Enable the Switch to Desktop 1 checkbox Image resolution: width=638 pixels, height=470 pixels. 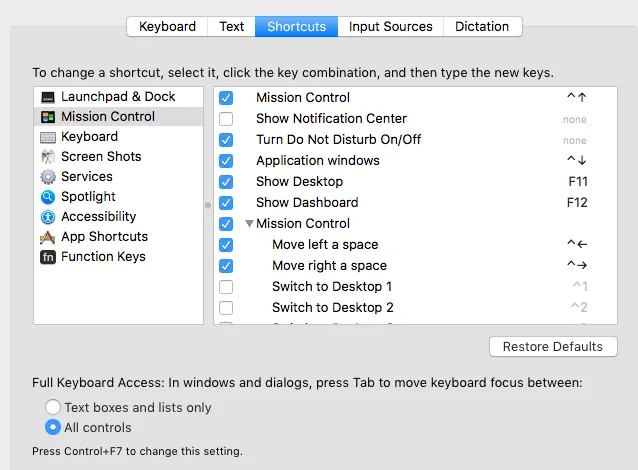click(x=226, y=287)
